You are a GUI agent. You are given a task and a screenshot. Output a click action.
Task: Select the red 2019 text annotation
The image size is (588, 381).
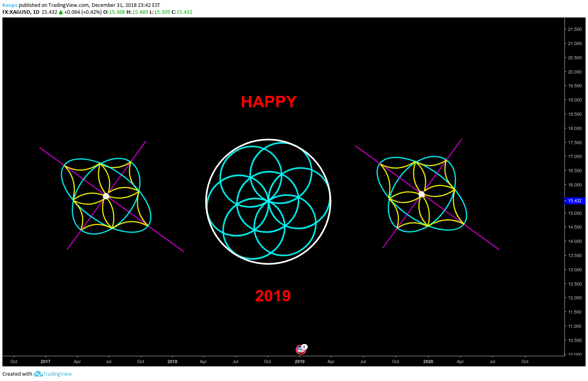[x=273, y=296]
